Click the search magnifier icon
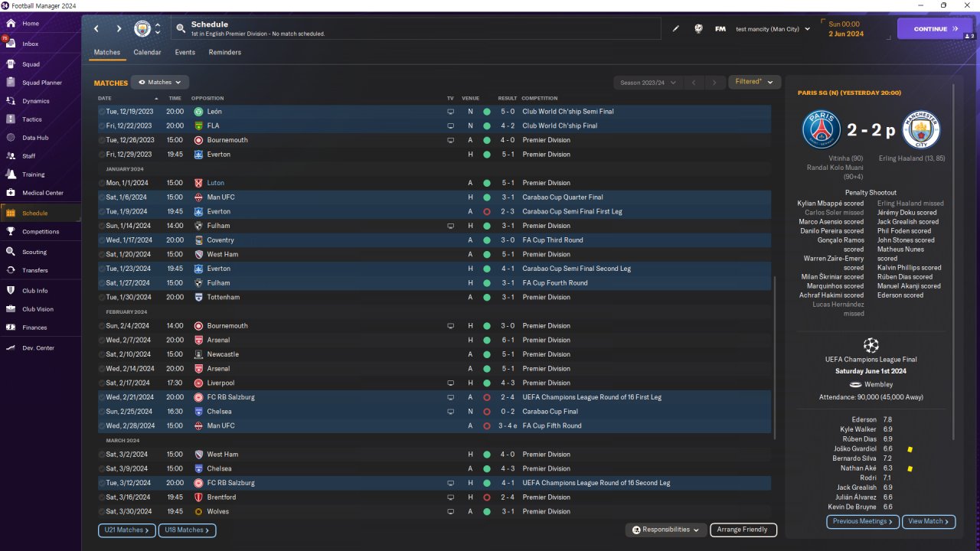This screenshot has width=980, height=551. tap(181, 29)
